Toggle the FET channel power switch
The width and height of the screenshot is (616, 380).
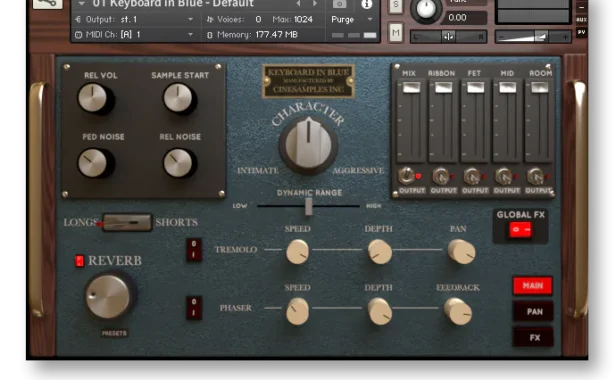(x=472, y=176)
